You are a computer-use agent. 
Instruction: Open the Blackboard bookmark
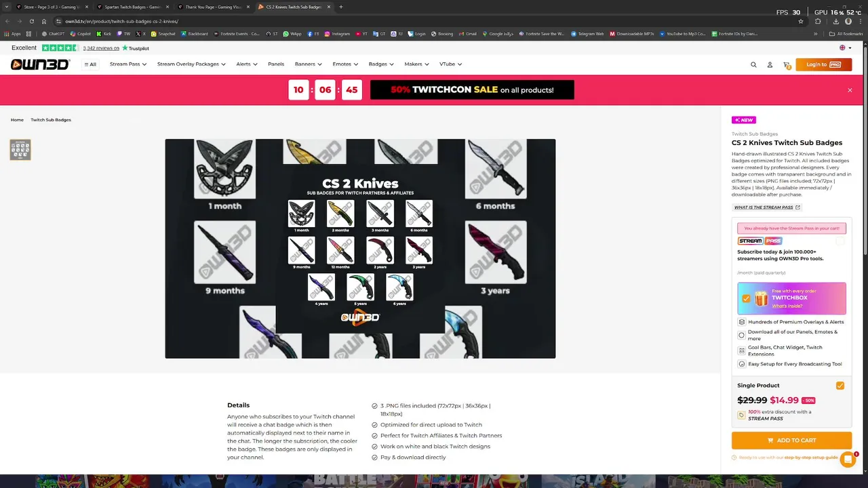195,34
